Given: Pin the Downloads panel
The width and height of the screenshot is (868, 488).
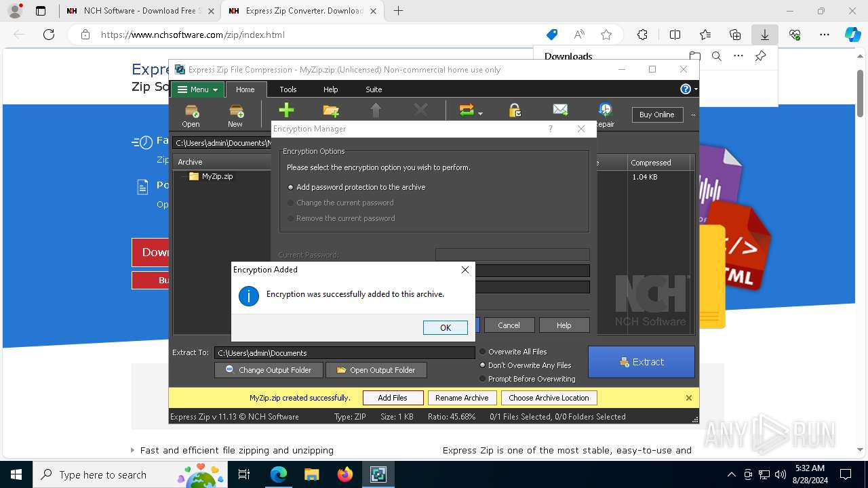Looking at the screenshot, I should [761, 56].
